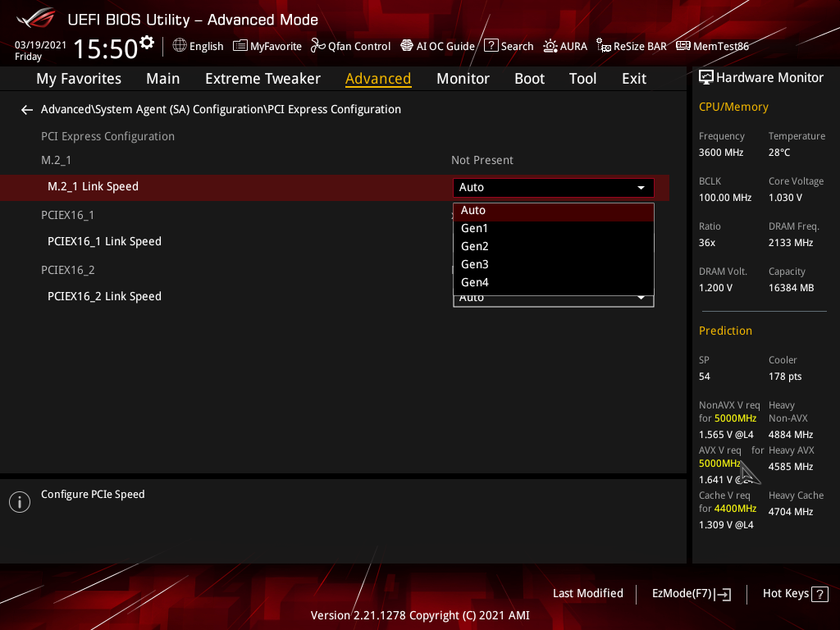Click the 4400MHz cache frequency value
This screenshot has height=630, width=840.
point(735,509)
